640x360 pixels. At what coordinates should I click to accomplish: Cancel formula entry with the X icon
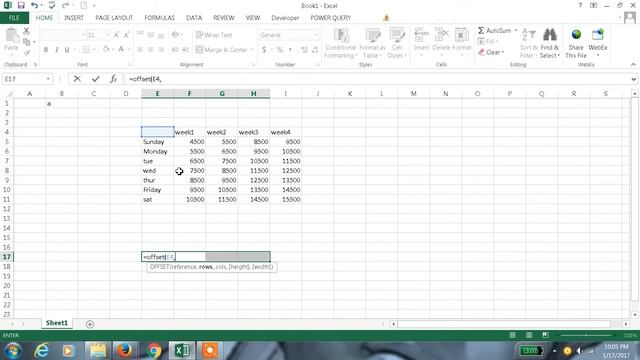click(77, 79)
